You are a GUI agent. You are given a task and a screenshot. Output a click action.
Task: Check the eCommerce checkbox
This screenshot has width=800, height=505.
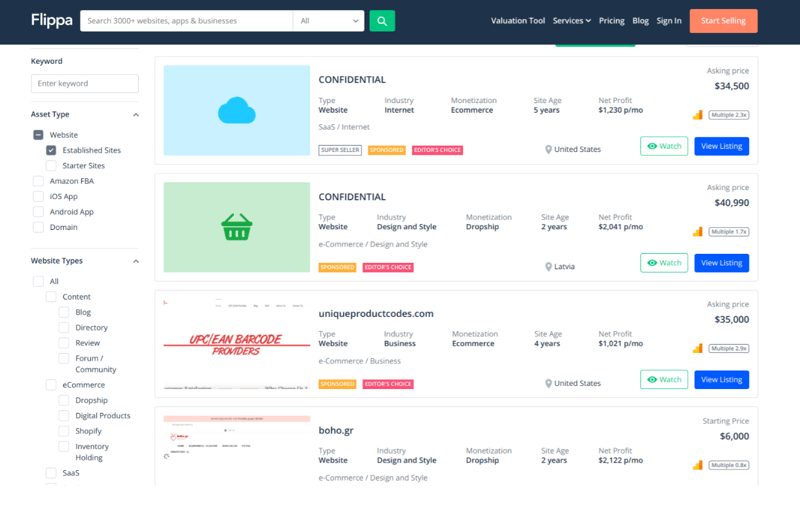(x=51, y=385)
